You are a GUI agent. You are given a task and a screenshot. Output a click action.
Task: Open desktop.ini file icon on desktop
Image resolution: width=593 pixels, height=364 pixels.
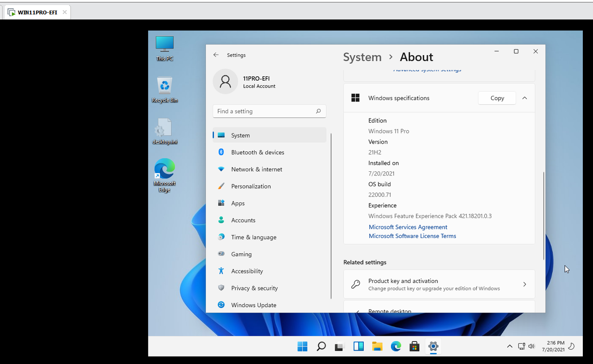pyautogui.click(x=164, y=132)
